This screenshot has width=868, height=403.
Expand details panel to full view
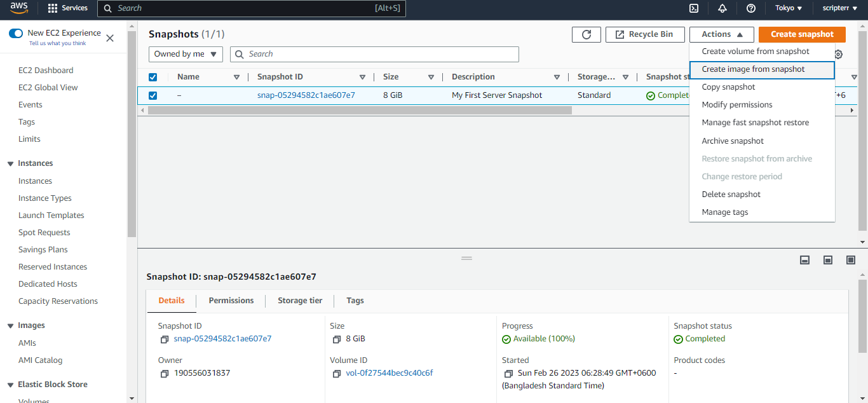[851, 260]
